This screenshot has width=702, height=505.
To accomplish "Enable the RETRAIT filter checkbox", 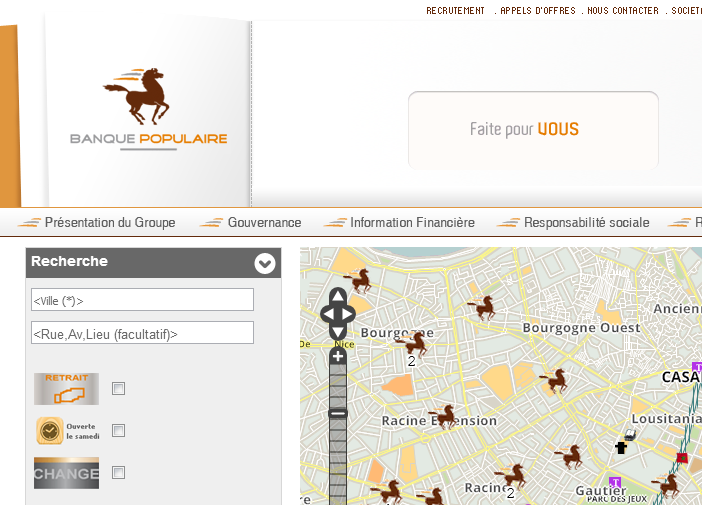I will coord(118,388).
